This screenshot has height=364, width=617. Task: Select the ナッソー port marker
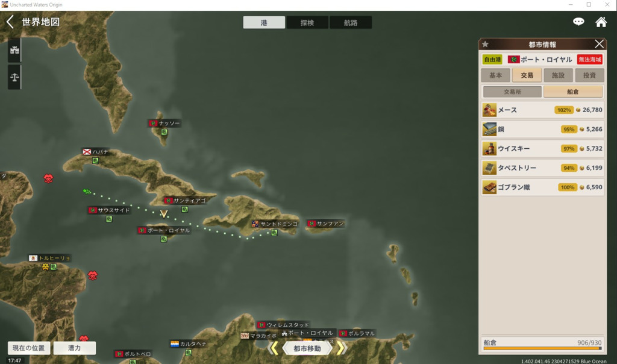click(164, 132)
